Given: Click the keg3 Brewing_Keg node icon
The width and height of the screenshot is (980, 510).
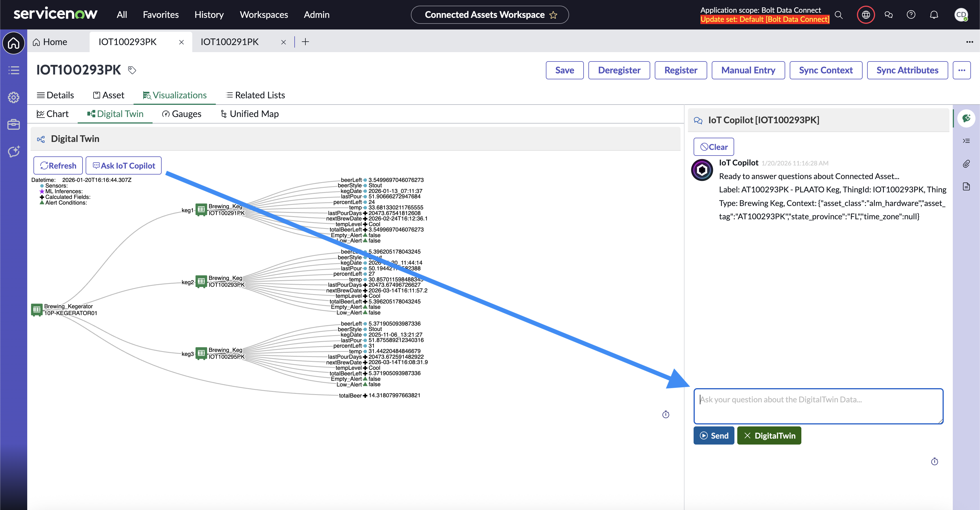Looking at the screenshot, I should pyautogui.click(x=201, y=353).
